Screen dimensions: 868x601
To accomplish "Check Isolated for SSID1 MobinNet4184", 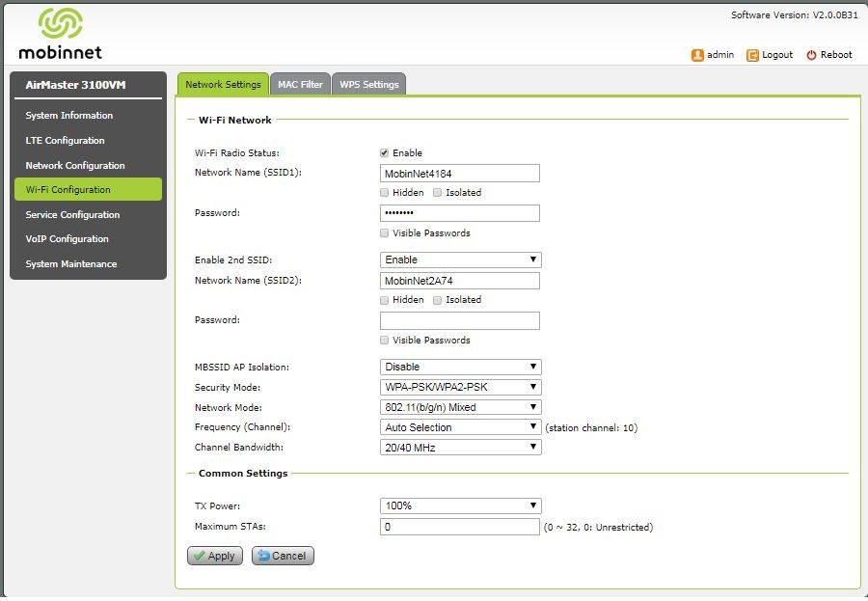I will coord(437,193).
